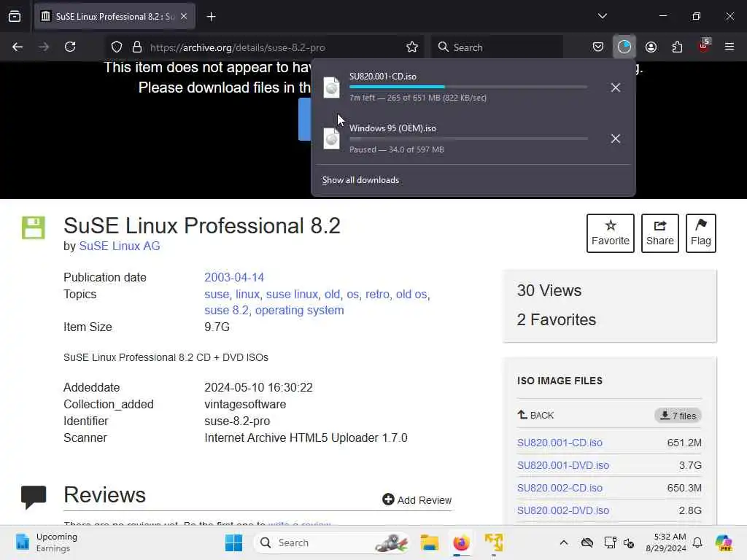Open the 'suse' topic link
This screenshot has height=560, width=747.
click(x=216, y=295)
